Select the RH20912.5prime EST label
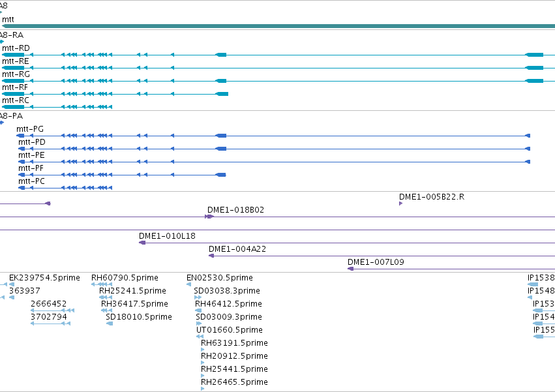555x392 pixels. [x=234, y=357]
